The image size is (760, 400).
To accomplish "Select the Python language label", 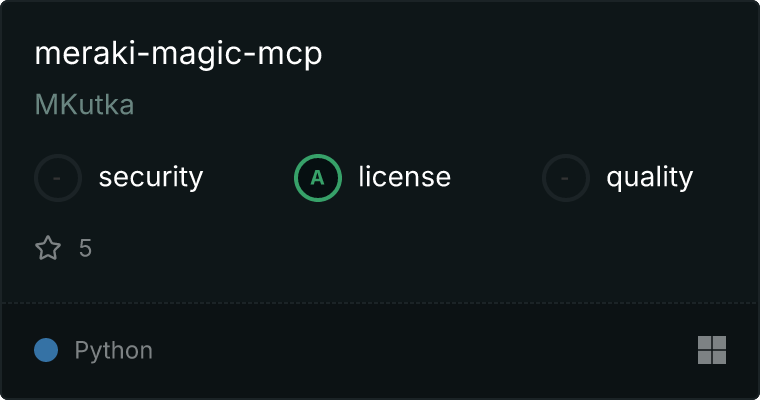I will pos(114,351).
